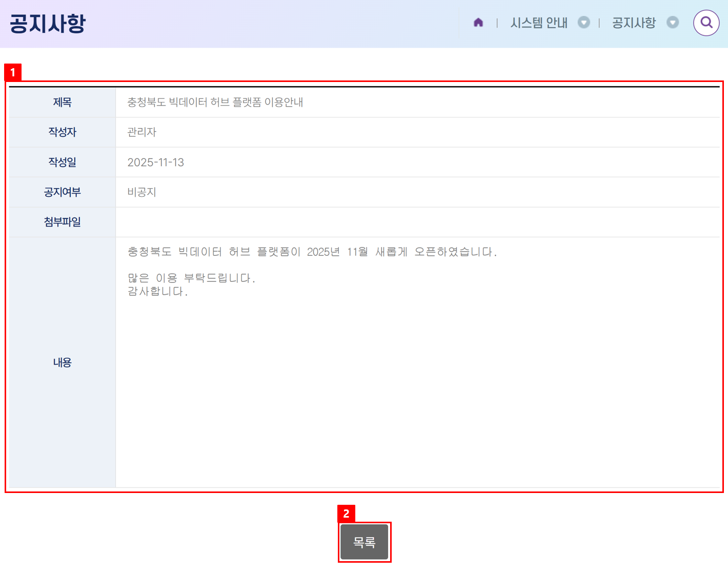Select 공지사항 in the breadcrumb menu

634,23
